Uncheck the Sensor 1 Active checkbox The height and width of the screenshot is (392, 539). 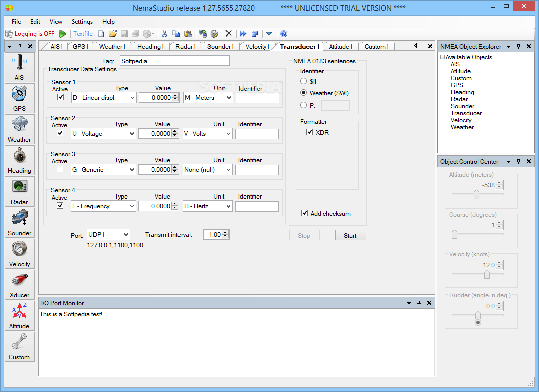[61, 97]
